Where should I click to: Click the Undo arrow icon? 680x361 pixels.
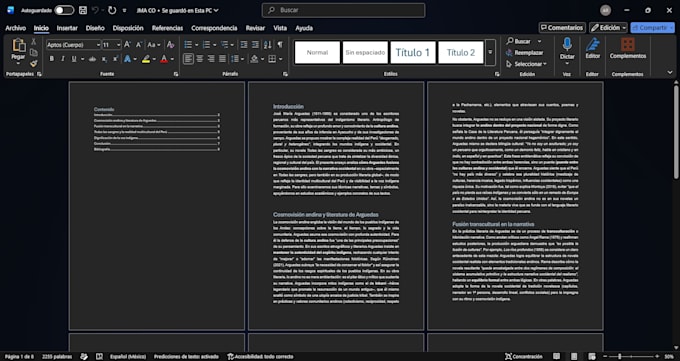[95, 10]
